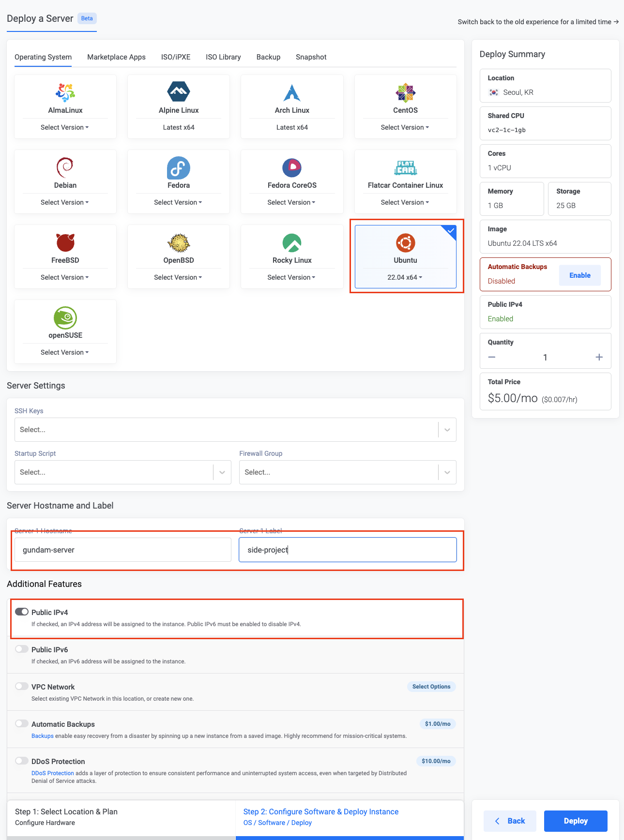Viewport: 624px width, 840px height.
Task: Select the AlmaLinux logo icon
Action: [65, 92]
